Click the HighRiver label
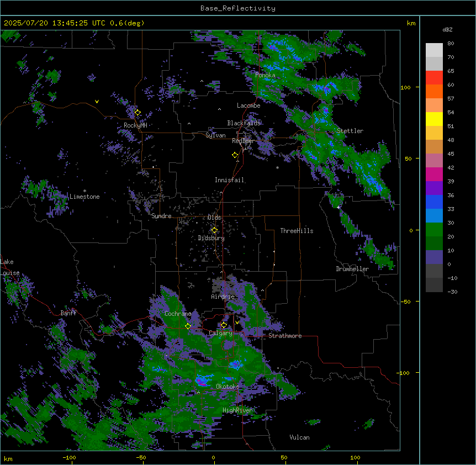The width and height of the screenshot is (476, 465). 237,410
